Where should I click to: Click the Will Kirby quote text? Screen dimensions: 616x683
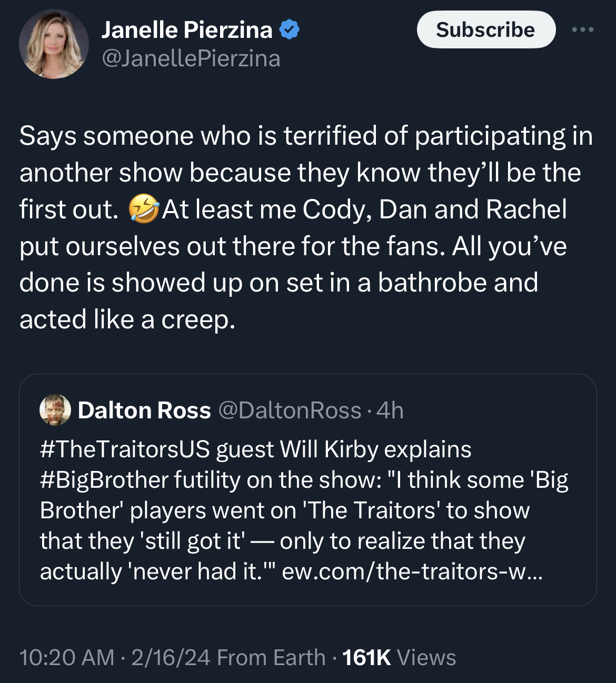[x=304, y=526]
